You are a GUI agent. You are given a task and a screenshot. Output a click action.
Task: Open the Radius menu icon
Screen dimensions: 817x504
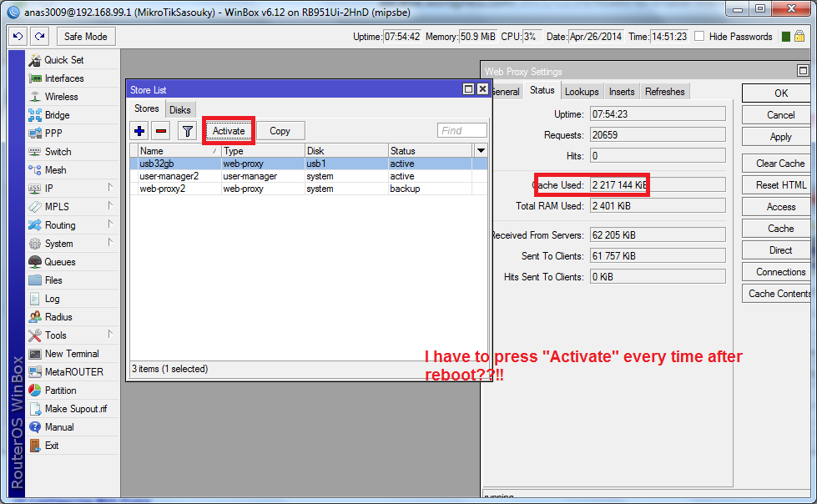tap(35, 317)
